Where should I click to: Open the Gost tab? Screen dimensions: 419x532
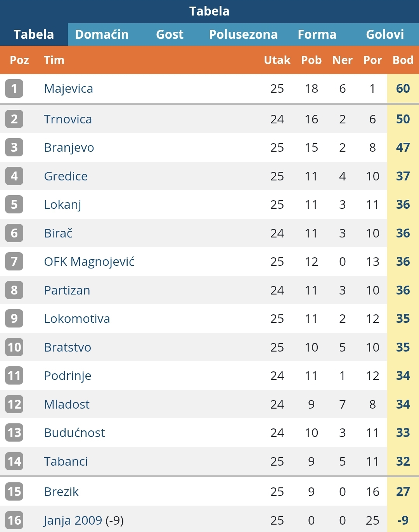tap(170, 35)
